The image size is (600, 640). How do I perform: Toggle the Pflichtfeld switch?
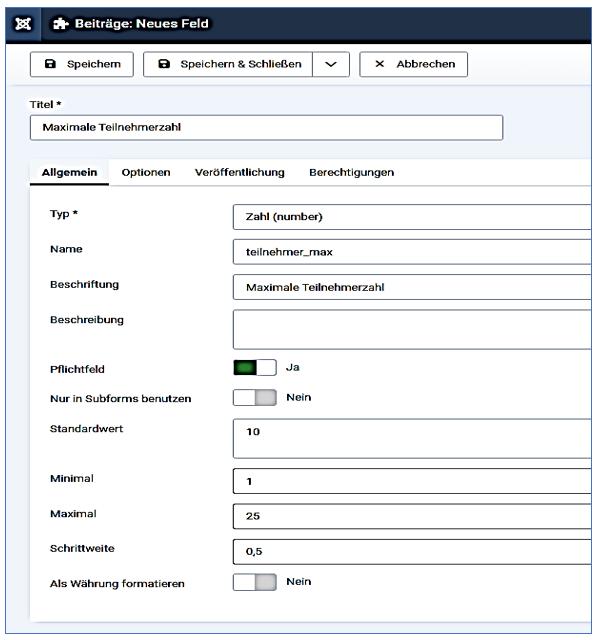click(x=252, y=368)
